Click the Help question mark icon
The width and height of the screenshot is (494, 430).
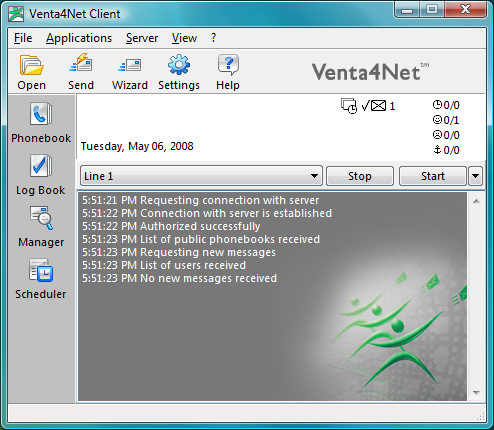click(228, 65)
